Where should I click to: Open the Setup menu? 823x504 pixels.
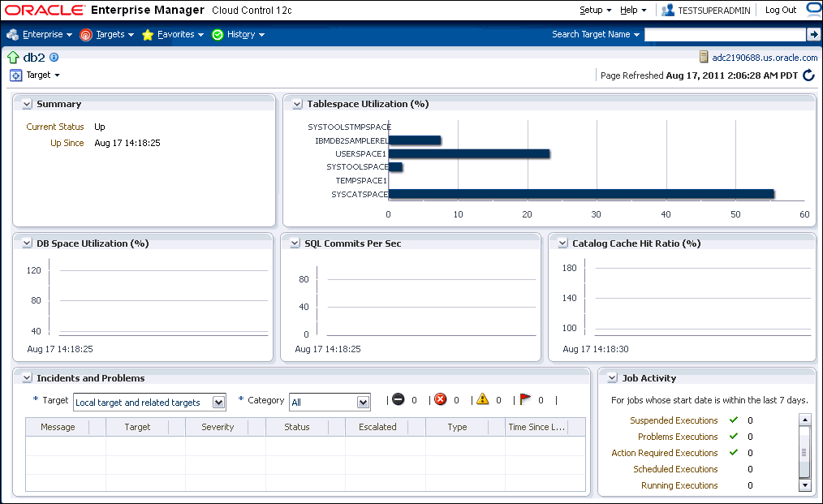(595, 10)
